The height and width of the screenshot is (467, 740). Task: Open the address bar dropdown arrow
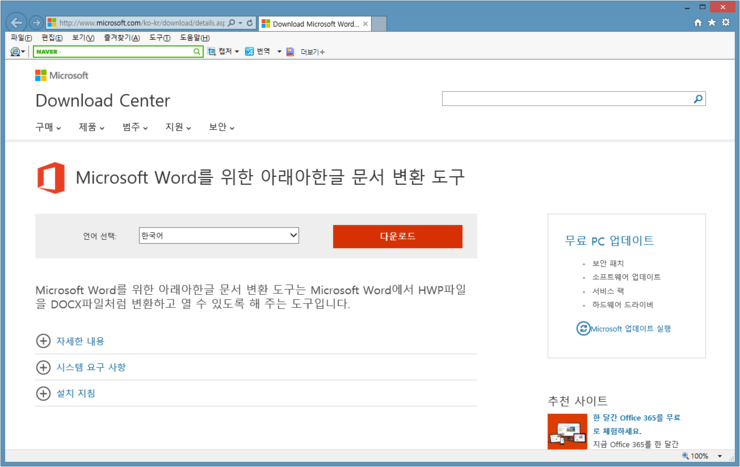pyautogui.click(x=240, y=23)
